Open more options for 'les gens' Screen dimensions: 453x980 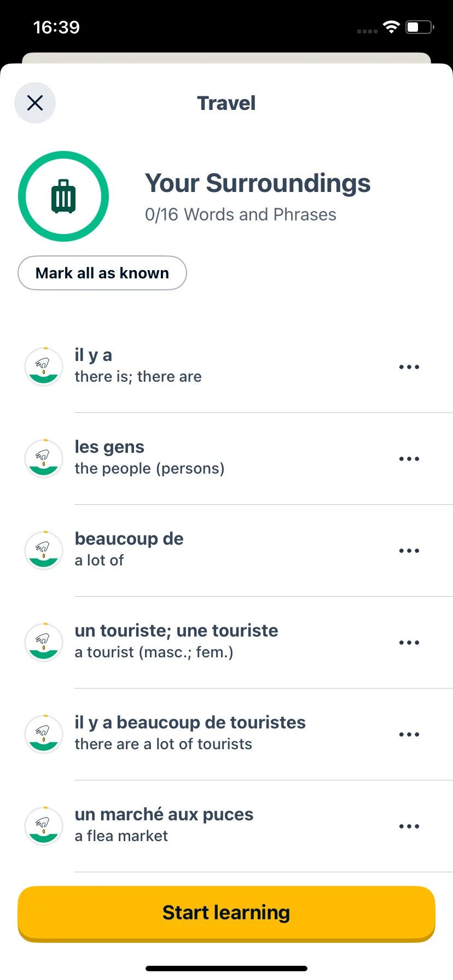409,459
